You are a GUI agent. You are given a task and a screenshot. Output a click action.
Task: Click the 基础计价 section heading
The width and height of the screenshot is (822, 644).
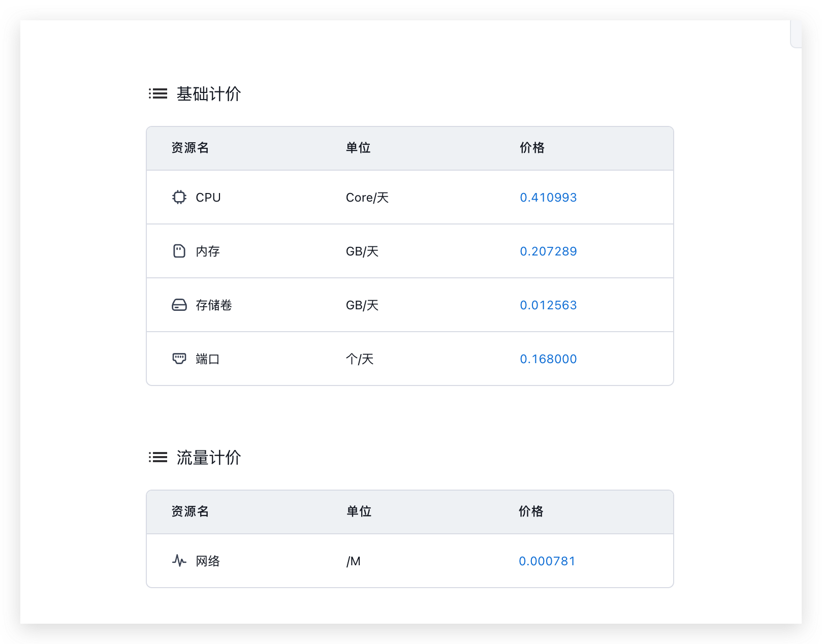[208, 94]
